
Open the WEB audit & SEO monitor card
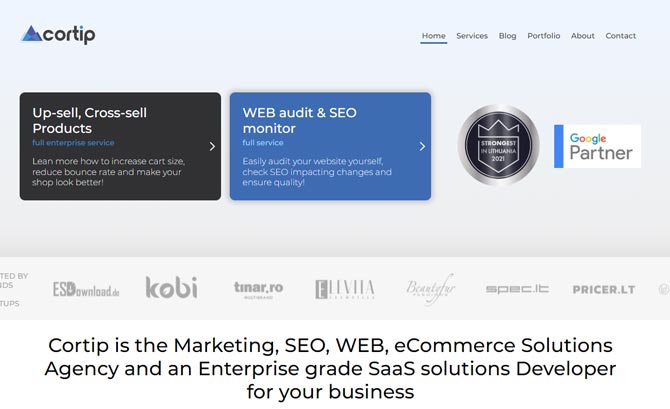point(330,146)
